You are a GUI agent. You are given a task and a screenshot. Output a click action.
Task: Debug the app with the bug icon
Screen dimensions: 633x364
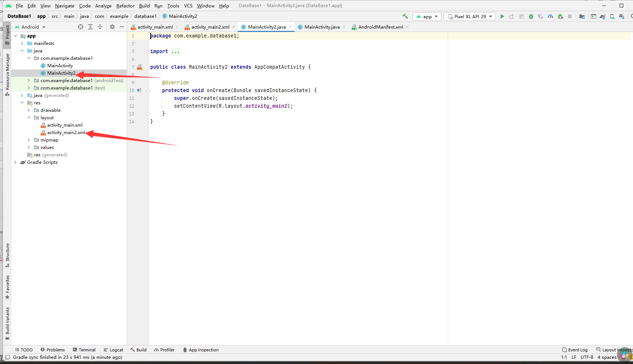531,16
